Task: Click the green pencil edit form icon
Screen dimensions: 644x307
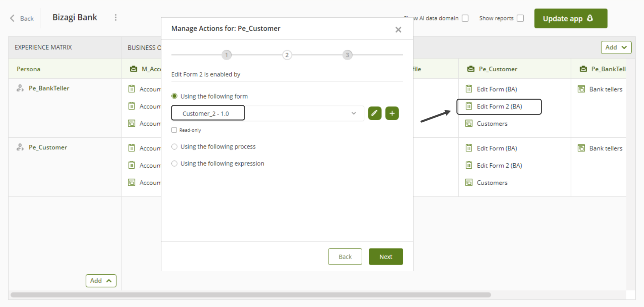Action: pos(374,113)
